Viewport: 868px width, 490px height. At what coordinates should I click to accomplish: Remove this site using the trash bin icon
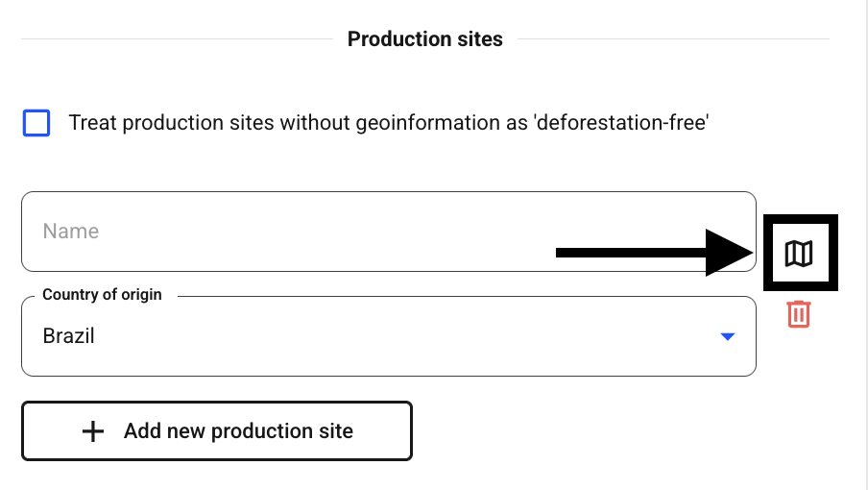(799, 314)
